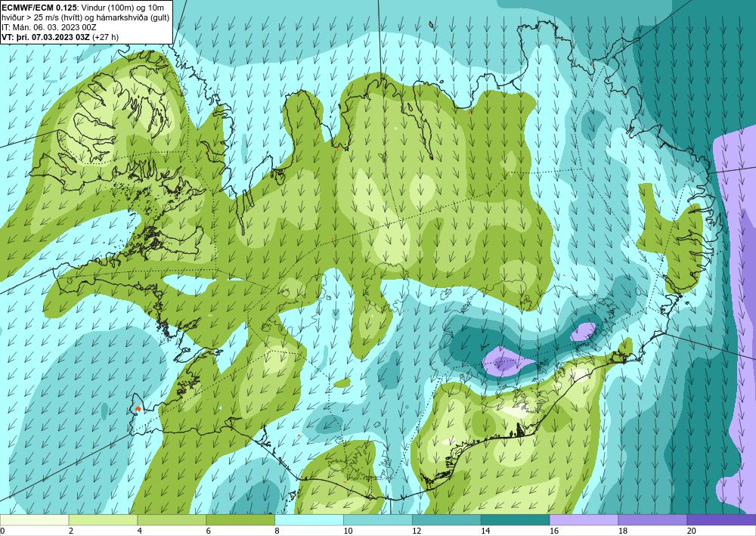Click the legend label "20"
756x536 pixels.
tap(692, 531)
